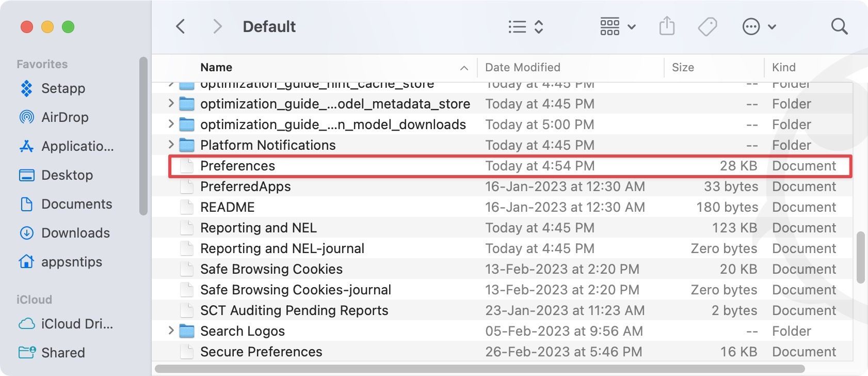The width and height of the screenshot is (868, 376).
Task: Open iCloud Drive in the sidebar
Action: click(x=76, y=324)
